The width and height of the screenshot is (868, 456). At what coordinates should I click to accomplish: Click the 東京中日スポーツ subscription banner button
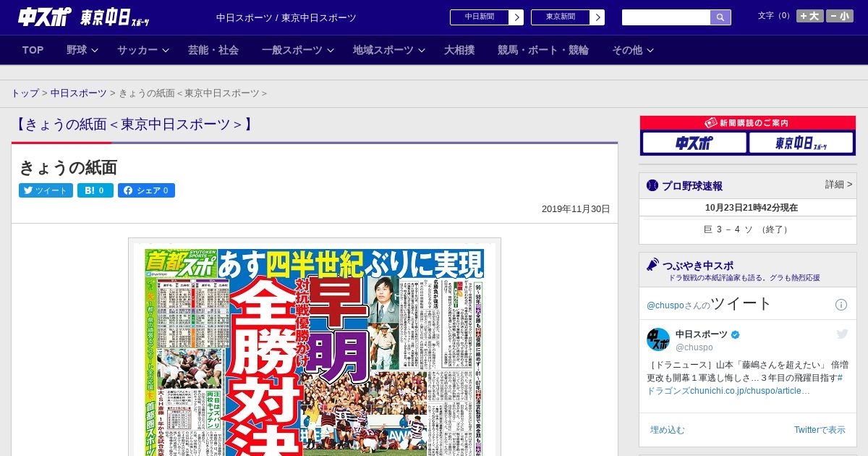tap(801, 143)
